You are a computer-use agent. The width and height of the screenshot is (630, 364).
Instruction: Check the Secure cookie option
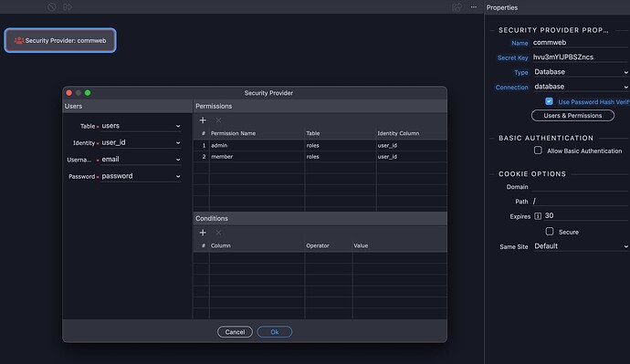tap(550, 232)
